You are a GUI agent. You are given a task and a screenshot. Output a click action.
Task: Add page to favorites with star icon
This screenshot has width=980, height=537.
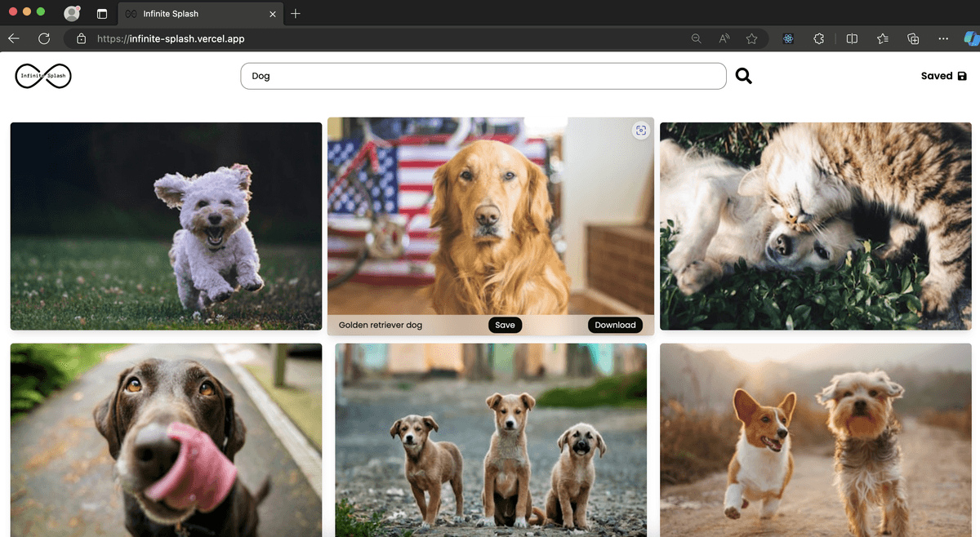751,38
